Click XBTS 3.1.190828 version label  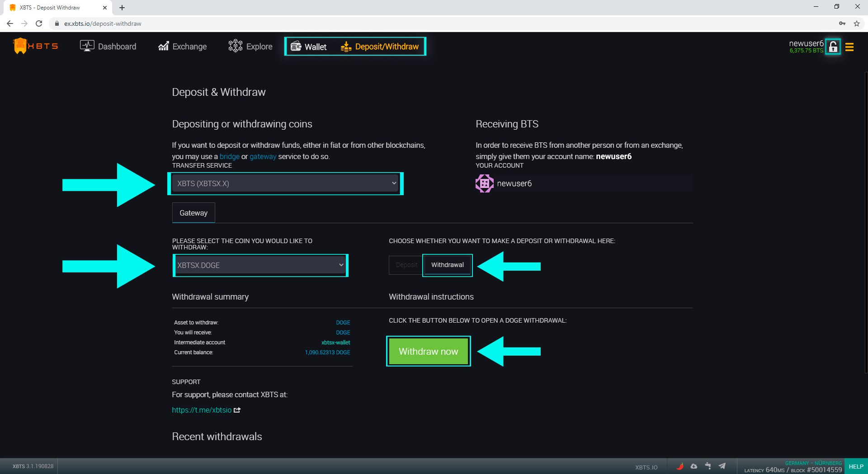tap(33, 466)
